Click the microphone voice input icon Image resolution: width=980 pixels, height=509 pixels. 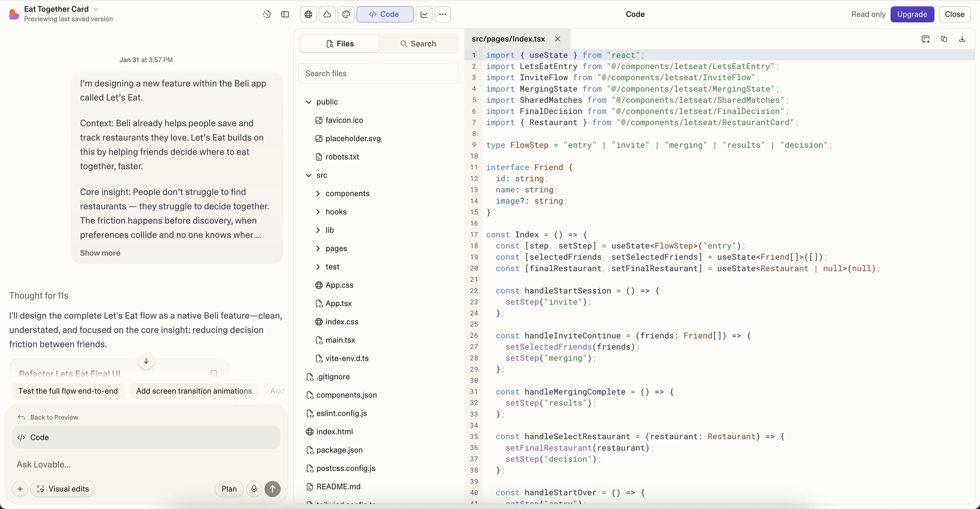pos(254,489)
